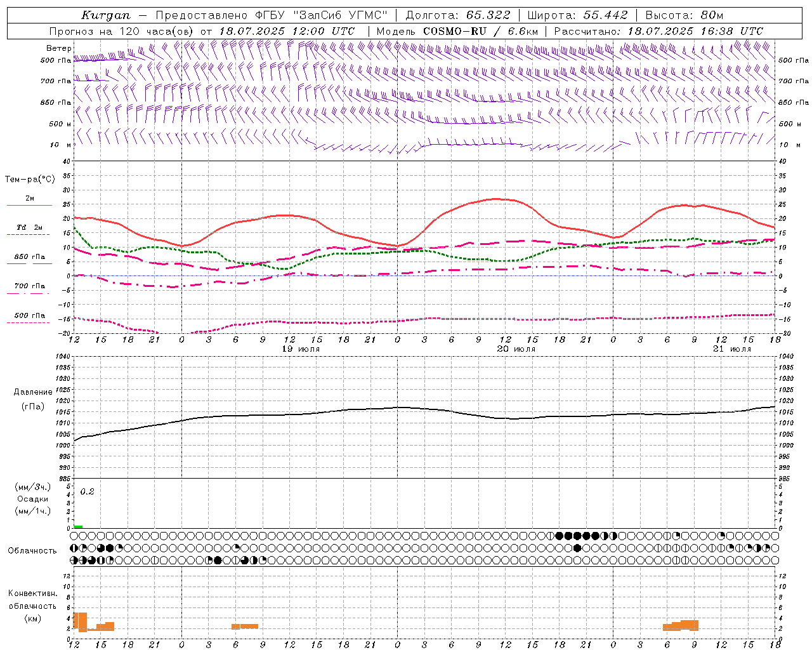The image size is (812, 650).
Task: Click the "Конвективн." label
Action: [x=33, y=594]
